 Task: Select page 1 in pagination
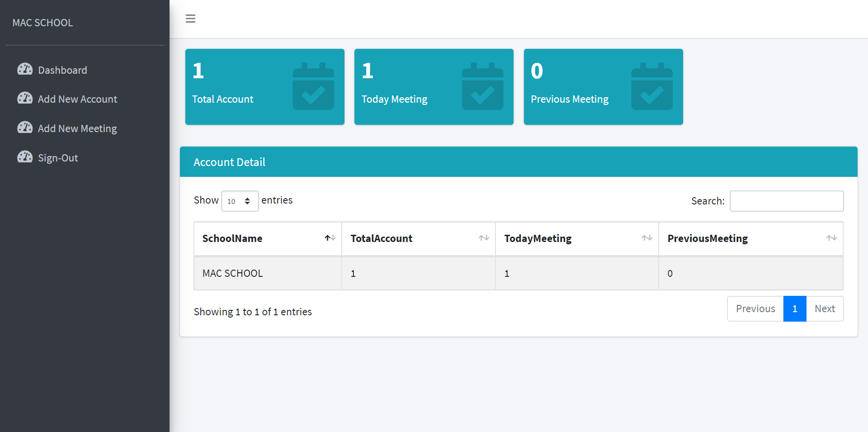point(794,309)
